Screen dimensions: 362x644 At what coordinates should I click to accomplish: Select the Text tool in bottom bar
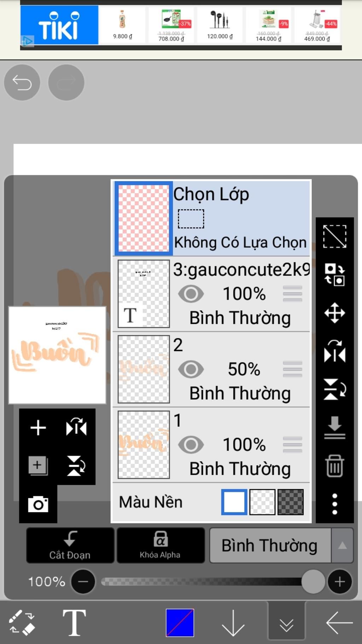click(74, 622)
